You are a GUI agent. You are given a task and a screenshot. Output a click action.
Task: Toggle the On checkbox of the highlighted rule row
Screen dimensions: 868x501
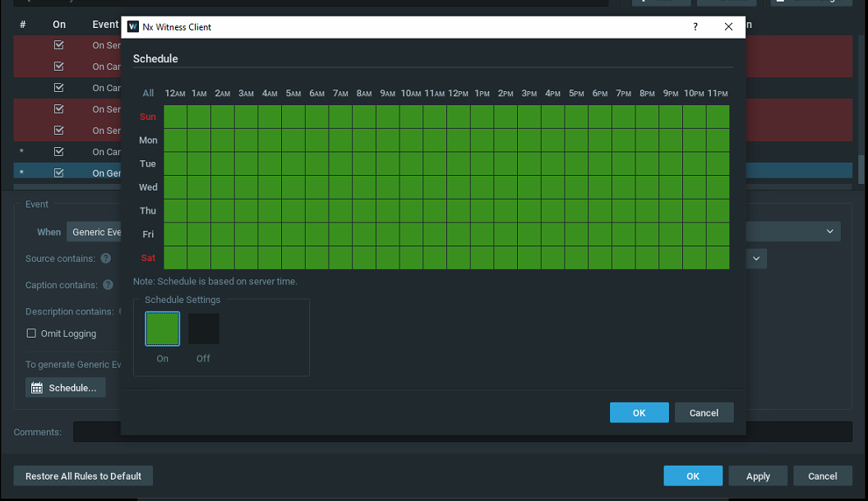58,173
